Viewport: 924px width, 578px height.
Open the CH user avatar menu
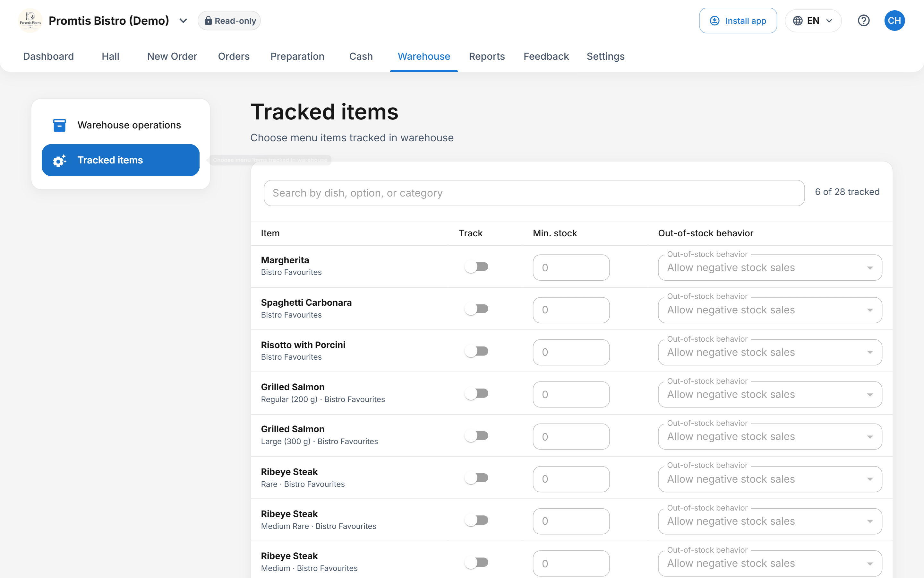click(894, 21)
